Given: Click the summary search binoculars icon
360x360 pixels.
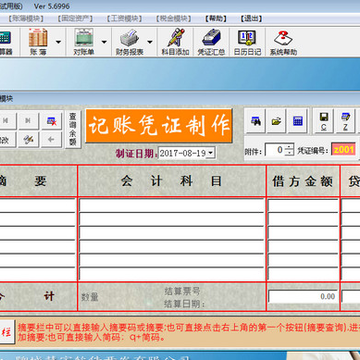Looking at the screenshot, I should [255, 121].
